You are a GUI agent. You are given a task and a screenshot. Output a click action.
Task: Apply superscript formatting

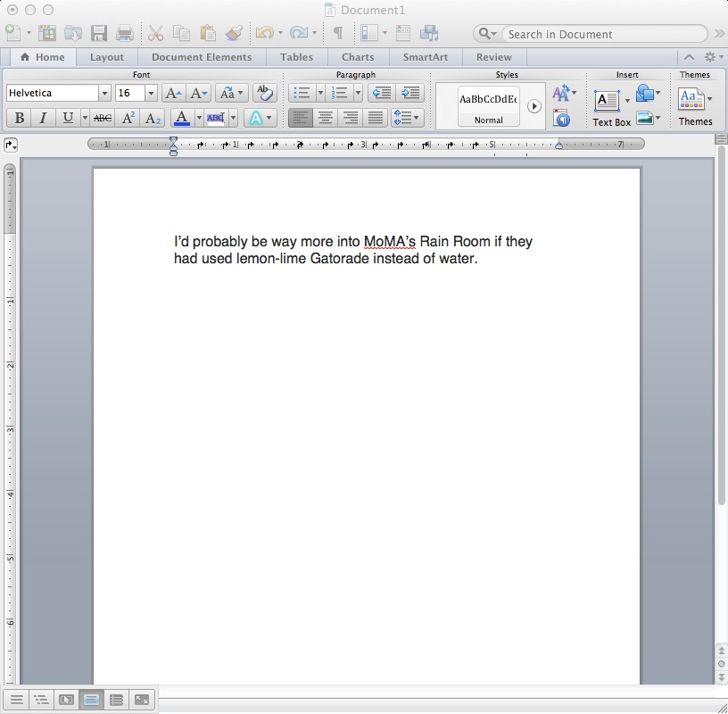click(x=128, y=118)
